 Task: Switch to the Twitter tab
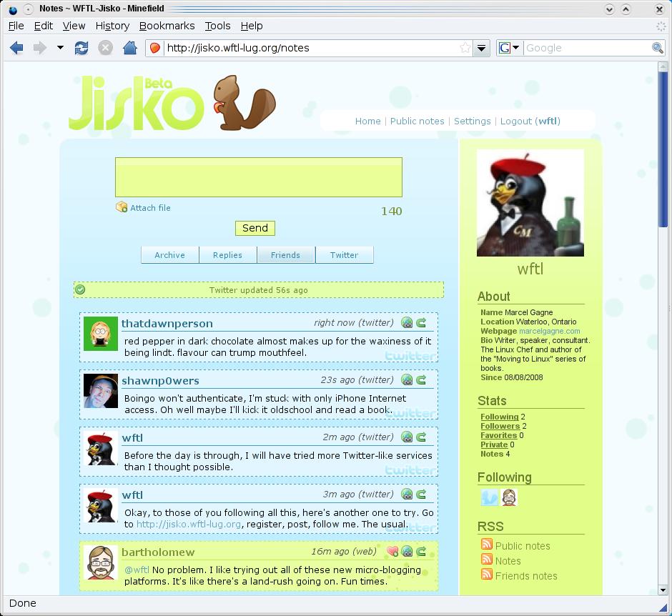[344, 255]
